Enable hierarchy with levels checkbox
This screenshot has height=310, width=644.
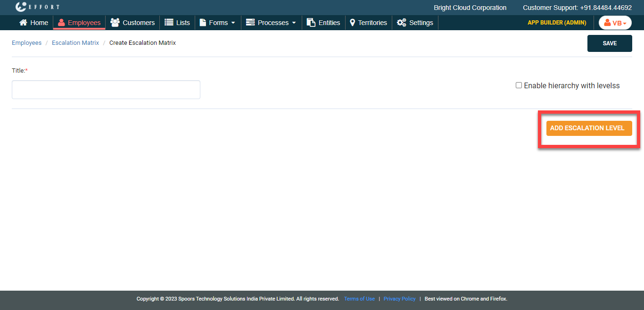pos(519,85)
